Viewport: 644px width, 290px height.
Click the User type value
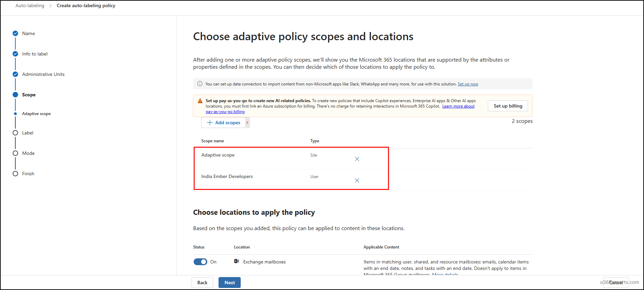[x=314, y=177]
